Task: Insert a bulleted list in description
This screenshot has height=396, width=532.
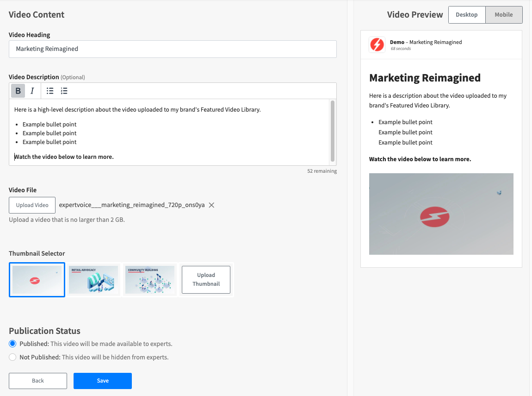Action: tap(50, 91)
